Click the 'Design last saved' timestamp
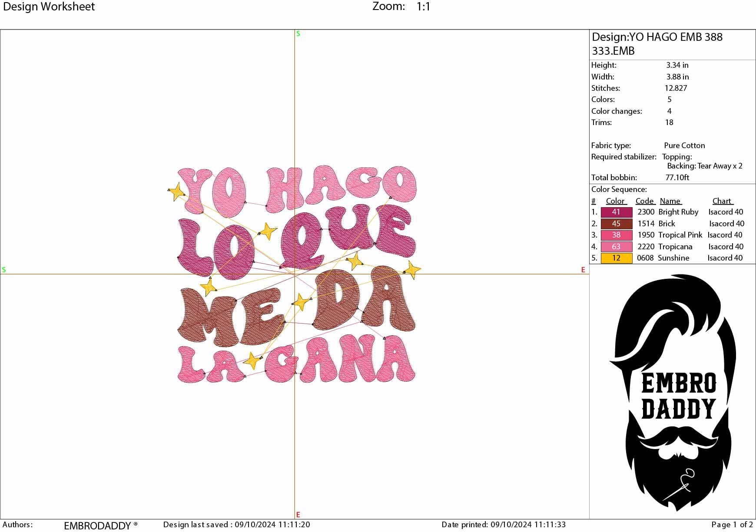This screenshot has width=756, height=532. [237, 525]
